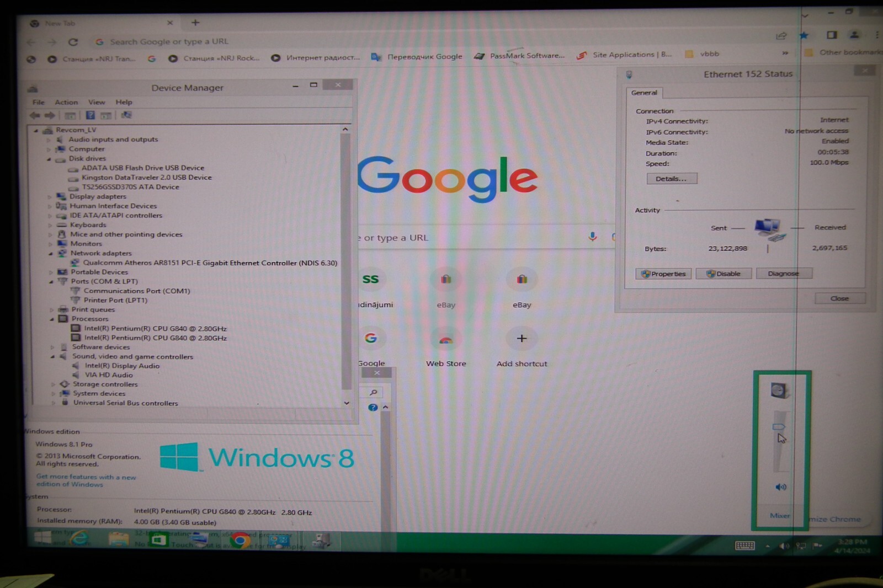This screenshot has height=588, width=883.
Task: Click Details button in Ethernet Status
Action: (672, 179)
